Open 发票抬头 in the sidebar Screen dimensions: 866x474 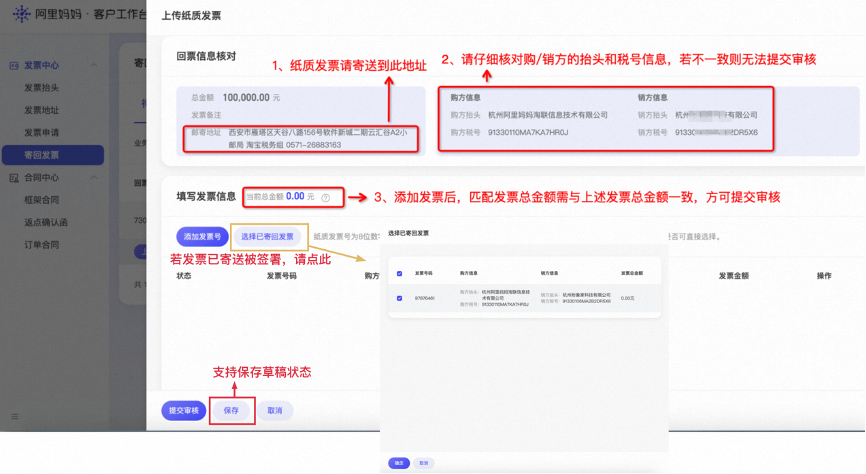(41, 87)
